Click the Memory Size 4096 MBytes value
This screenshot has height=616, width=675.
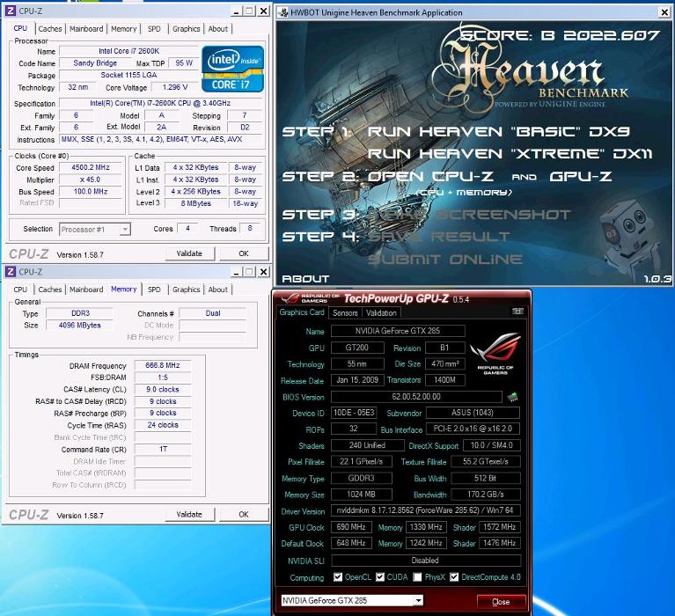pyautogui.click(x=79, y=326)
